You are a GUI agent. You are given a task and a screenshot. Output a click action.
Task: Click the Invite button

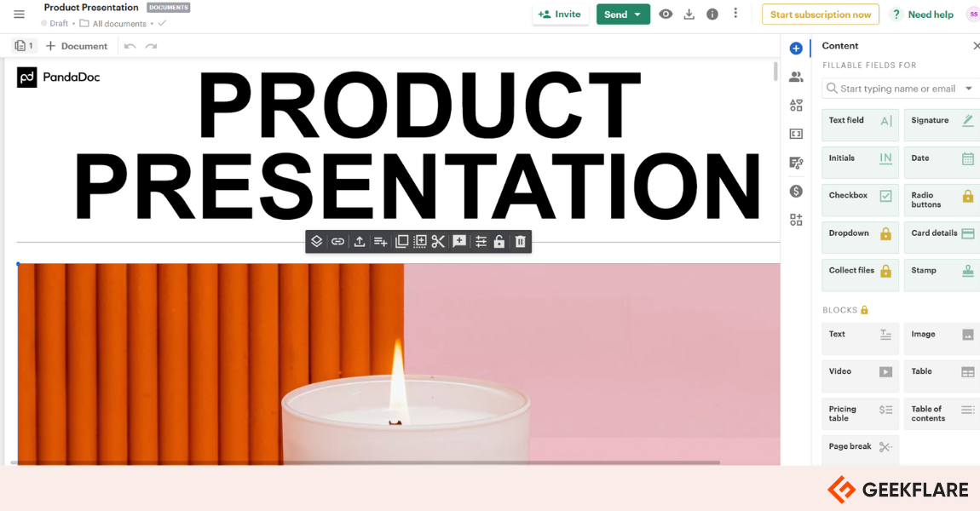(x=560, y=14)
